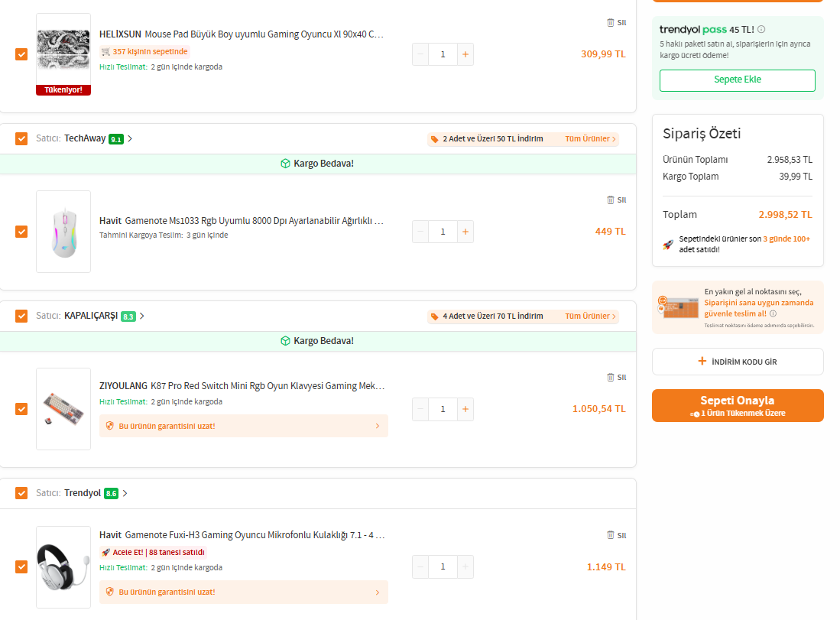Click trash icon for ZIYOULANG K87 keyboard
The height and width of the screenshot is (620, 840).
tap(610, 377)
